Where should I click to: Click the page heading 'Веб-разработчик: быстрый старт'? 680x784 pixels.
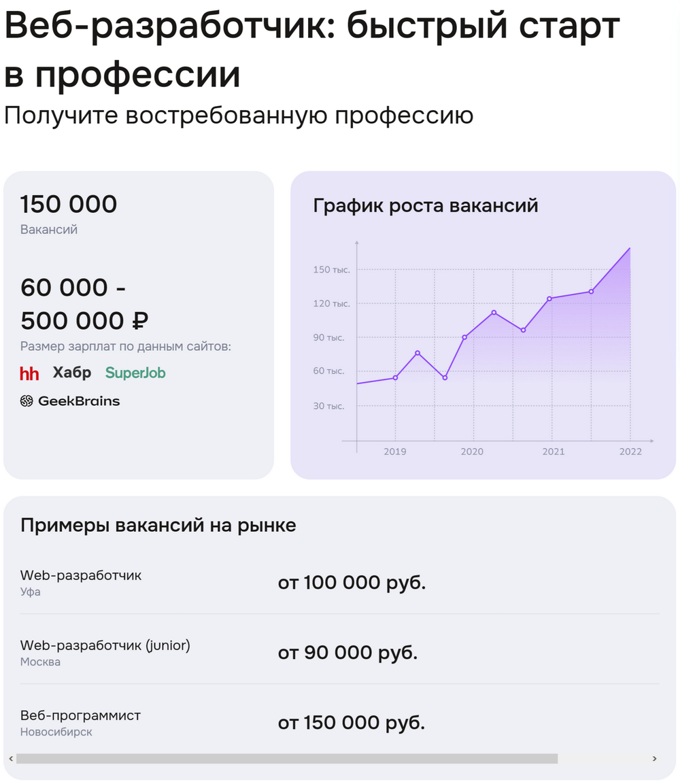click(311, 27)
